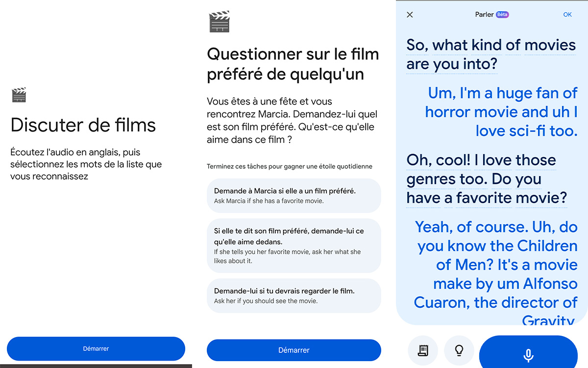The height and width of the screenshot is (368, 588).
Task: Select the task card about what she likes in the film
Action: (294, 245)
